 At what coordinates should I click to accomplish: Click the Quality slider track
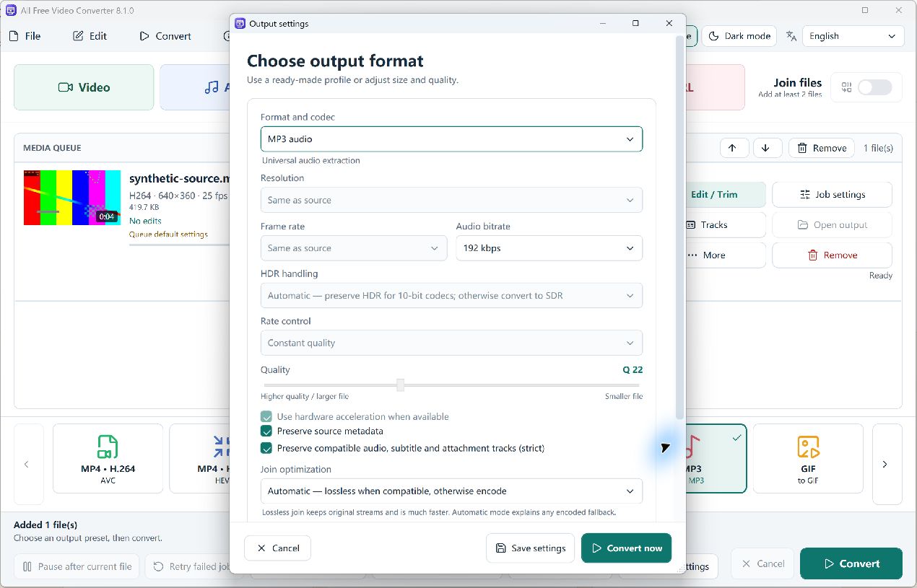pos(451,385)
